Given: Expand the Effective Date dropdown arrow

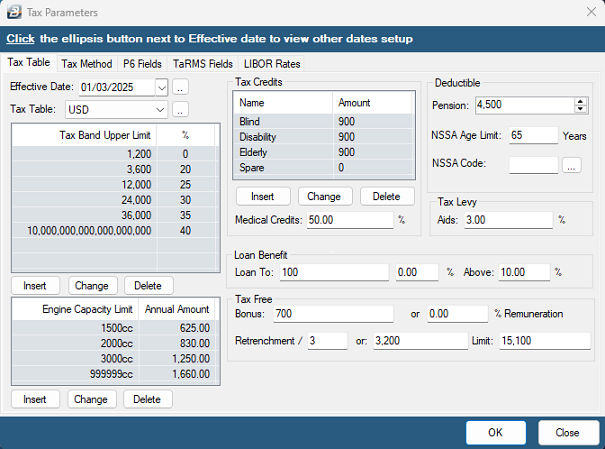Looking at the screenshot, I should tap(162, 88).
